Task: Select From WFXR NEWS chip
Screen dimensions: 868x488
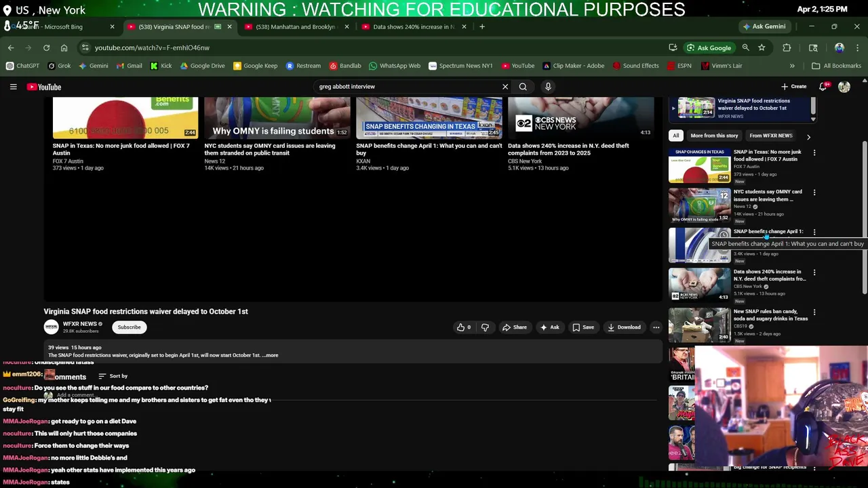Action: [770, 136]
